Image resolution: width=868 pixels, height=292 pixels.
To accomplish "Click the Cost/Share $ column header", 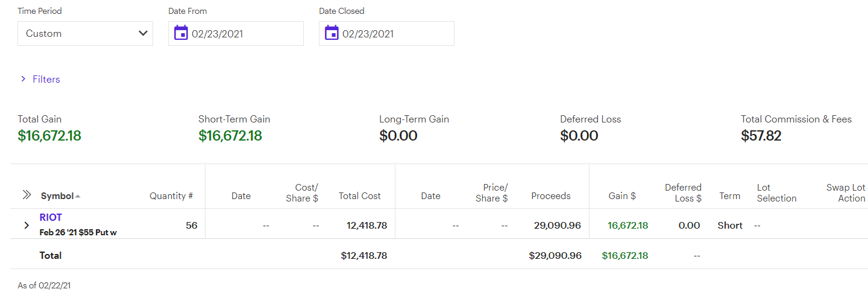I will click(x=303, y=192).
